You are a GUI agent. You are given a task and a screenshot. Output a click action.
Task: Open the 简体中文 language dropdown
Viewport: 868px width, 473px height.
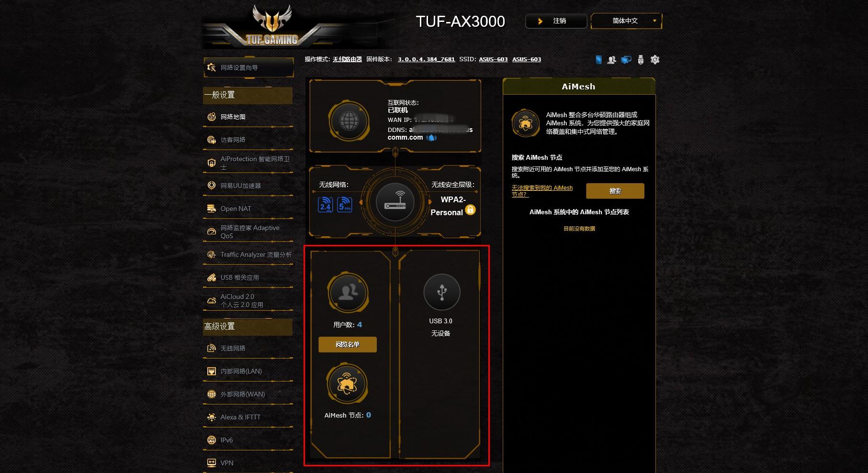click(627, 21)
